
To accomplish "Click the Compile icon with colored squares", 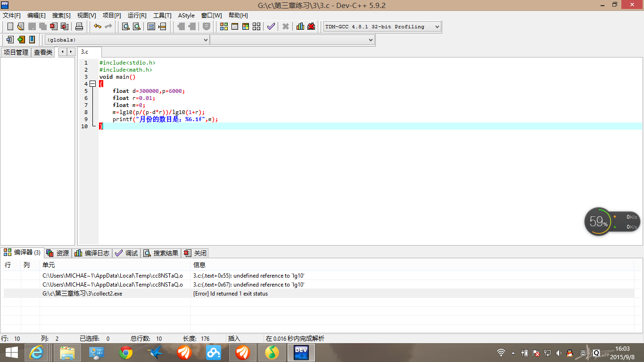I will coord(224,26).
